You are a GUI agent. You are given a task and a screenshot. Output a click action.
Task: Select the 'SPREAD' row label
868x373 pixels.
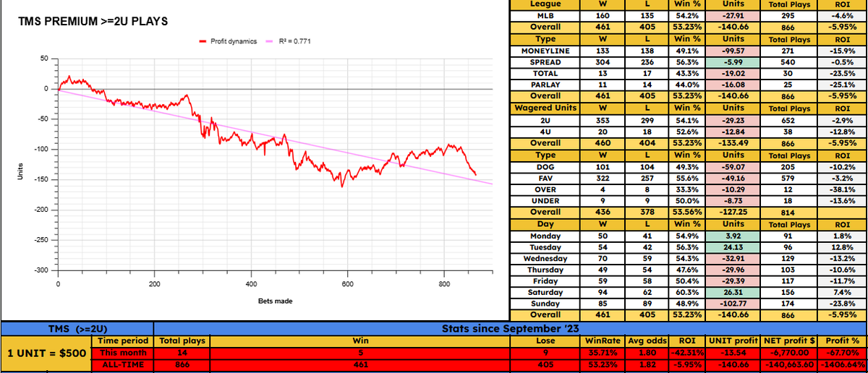545,62
